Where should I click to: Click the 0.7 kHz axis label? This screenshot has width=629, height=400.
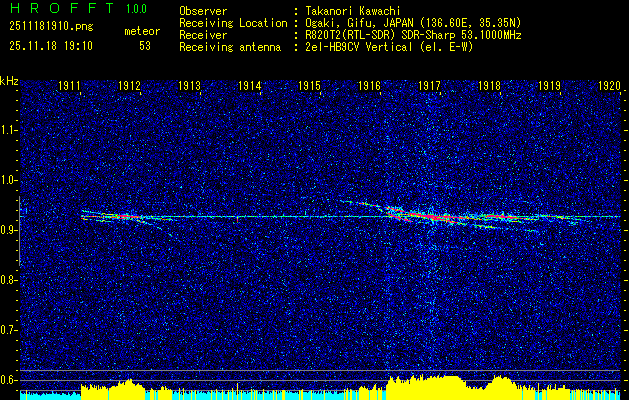coord(8,330)
